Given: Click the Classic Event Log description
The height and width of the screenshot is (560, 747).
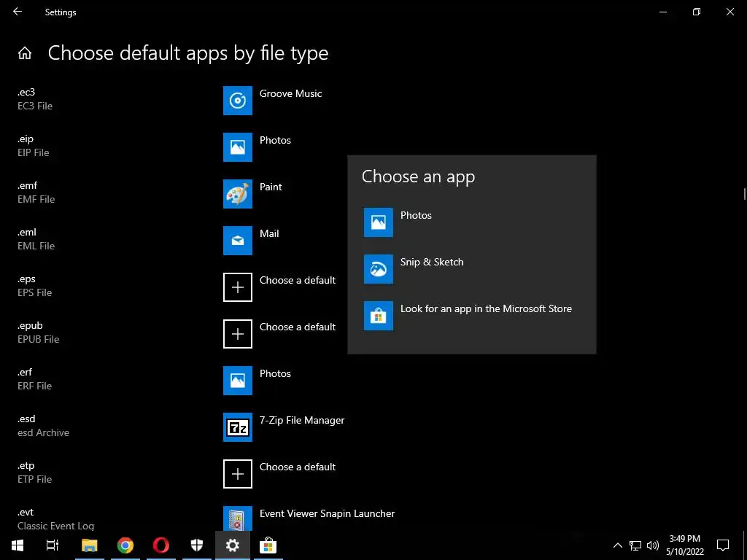Looking at the screenshot, I should [55, 526].
